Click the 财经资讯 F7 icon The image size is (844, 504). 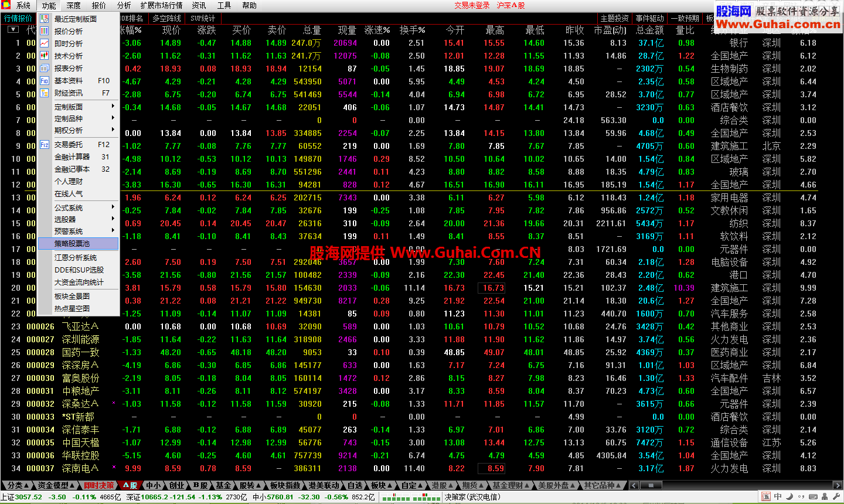[44, 93]
